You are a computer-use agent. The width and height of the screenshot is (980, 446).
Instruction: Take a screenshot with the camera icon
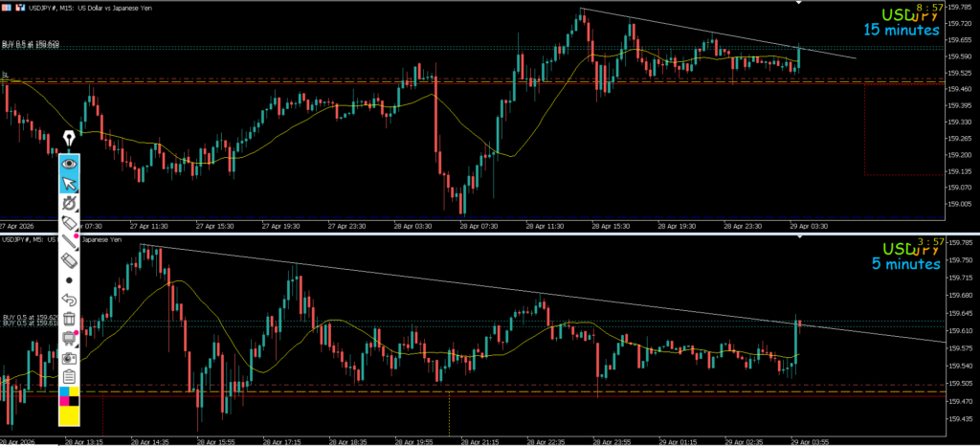[x=69, y=357]
